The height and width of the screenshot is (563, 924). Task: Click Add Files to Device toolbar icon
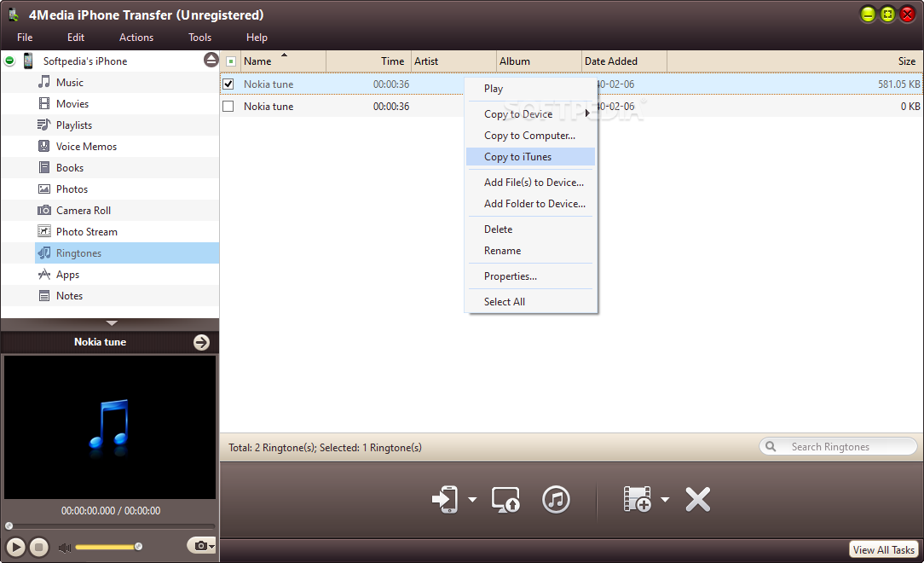tap(638, 499)
